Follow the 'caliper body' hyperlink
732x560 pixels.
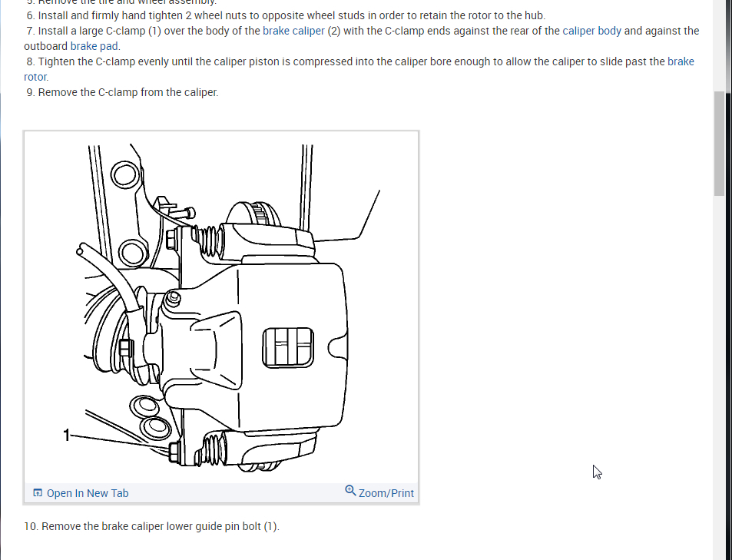(x=591, y=31)
